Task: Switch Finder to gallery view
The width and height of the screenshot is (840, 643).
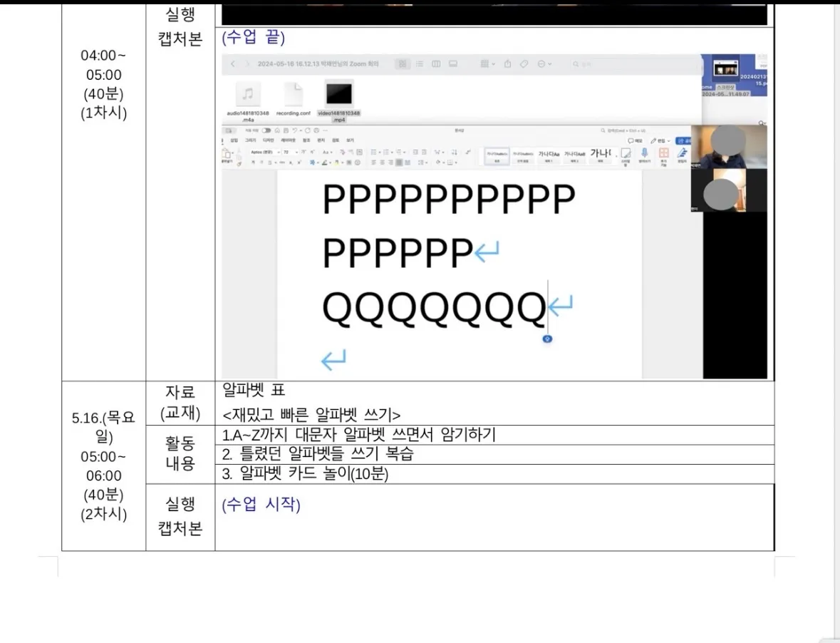Action: pyautogui.click(x=453, y=63)
